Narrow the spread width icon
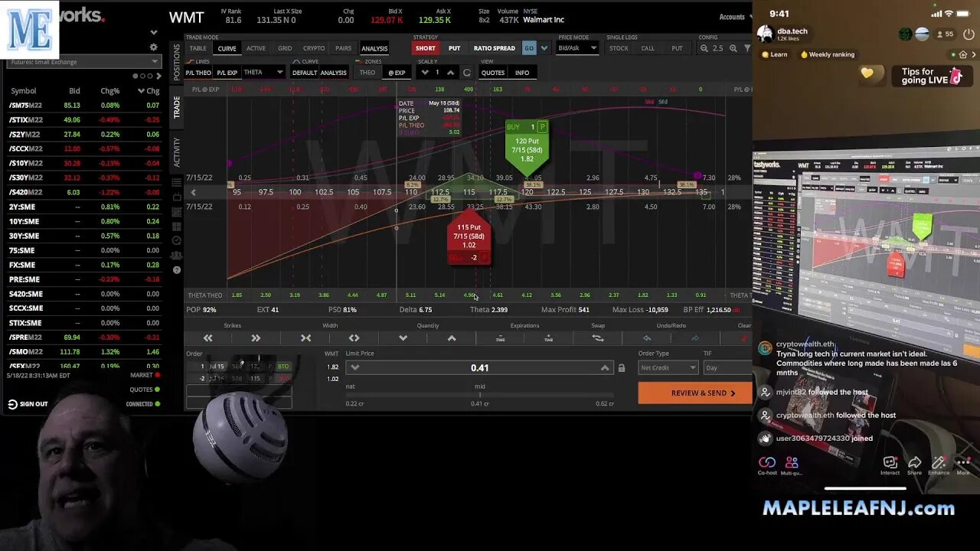 tap(305, 337)
